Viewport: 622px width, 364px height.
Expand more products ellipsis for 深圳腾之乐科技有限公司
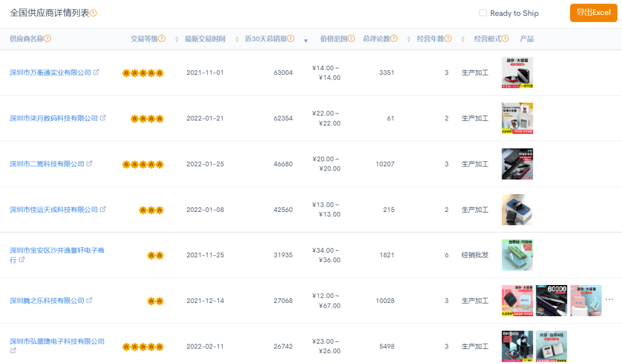click(x=609, y=299)
